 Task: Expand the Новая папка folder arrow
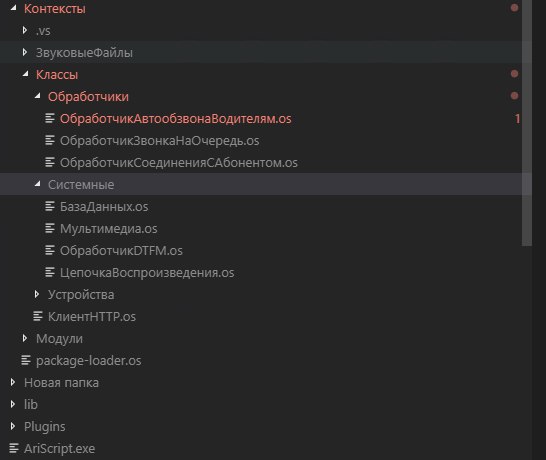pos(13,382)
